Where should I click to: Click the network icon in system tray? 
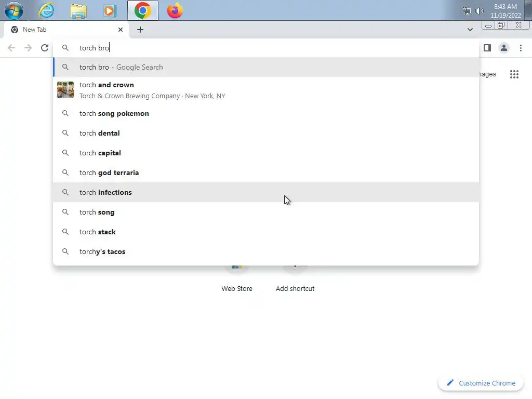click(x=467, y=11)
